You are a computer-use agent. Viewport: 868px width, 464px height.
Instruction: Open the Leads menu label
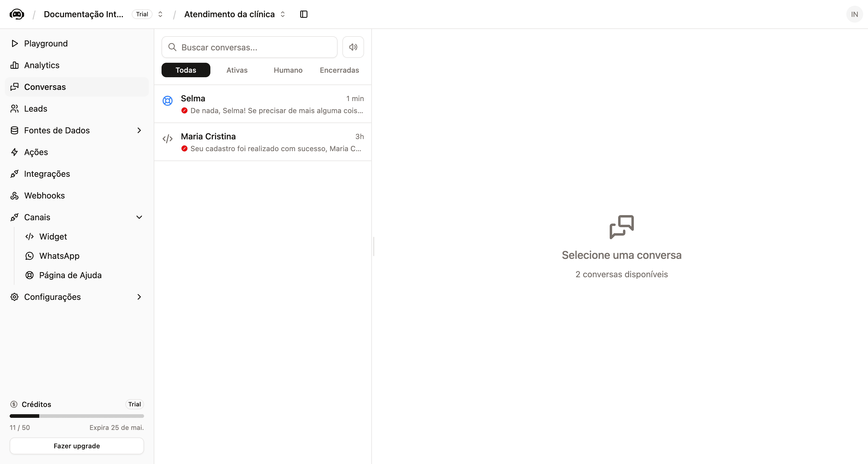coord(36,109)
